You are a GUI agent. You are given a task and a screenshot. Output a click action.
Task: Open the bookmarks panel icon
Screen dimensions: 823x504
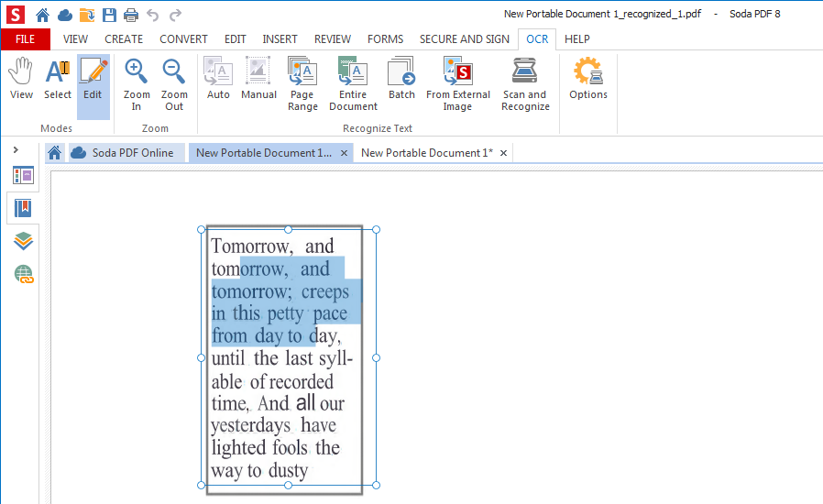point(23,208)
